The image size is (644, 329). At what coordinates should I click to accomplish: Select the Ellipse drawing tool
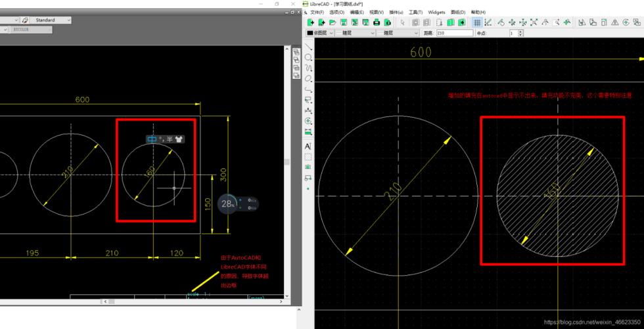308,79
